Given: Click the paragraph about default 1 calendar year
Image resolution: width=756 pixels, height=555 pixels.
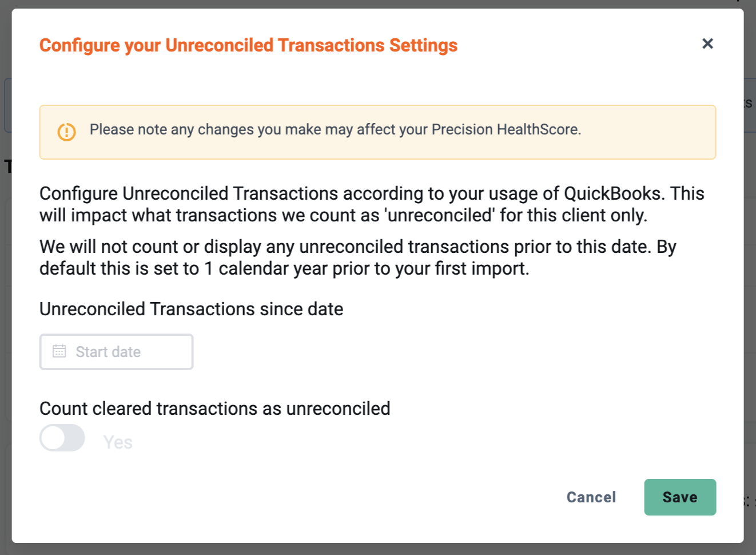Looking at the screenshot, I should click(358, 257).
